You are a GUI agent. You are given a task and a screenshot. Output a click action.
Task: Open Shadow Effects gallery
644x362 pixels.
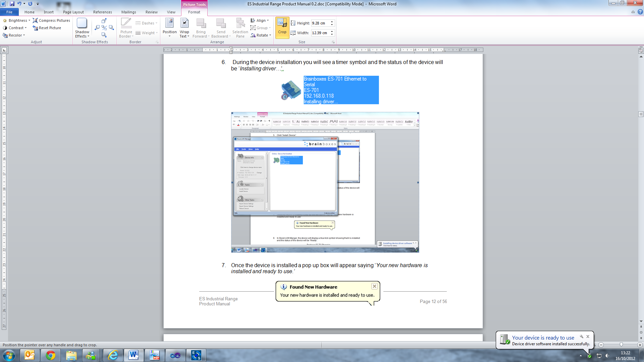pos(82,28)
